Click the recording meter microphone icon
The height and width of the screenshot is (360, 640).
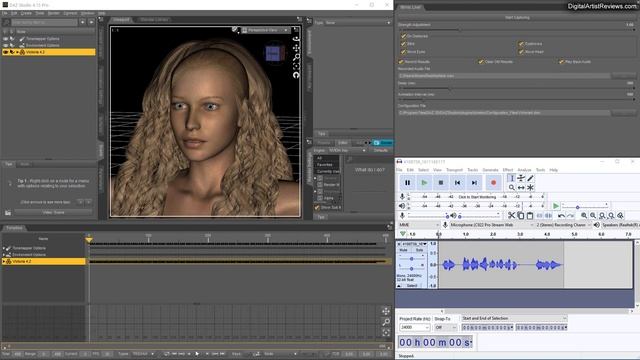402,197
